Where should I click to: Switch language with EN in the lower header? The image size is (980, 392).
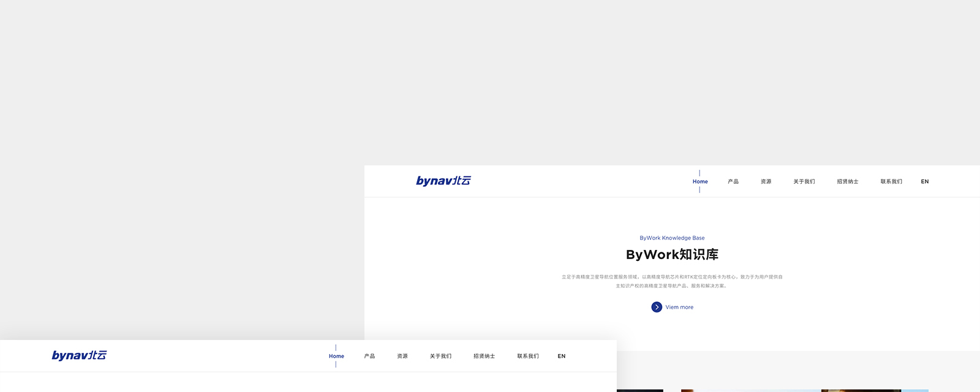click(562, 356)
